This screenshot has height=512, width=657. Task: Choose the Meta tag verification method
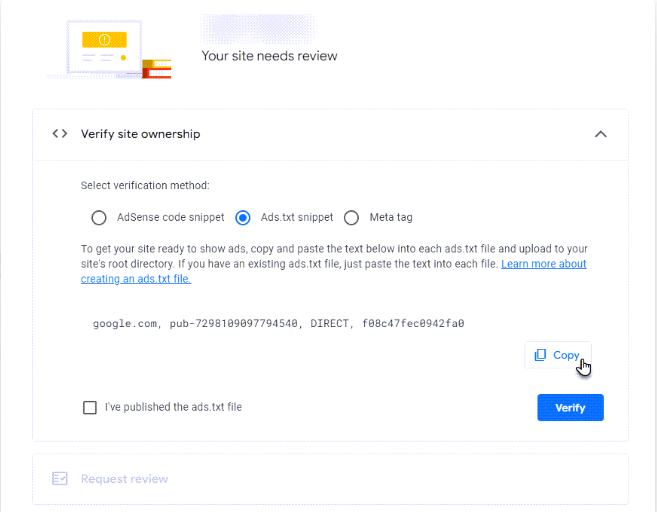pyautogui.click(x=351, y=217)
